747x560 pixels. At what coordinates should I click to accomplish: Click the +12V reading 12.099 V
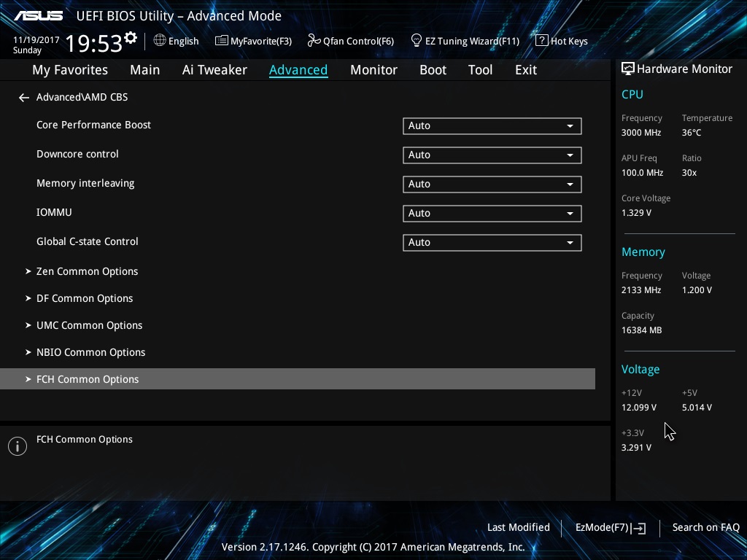tap(639, 408)
